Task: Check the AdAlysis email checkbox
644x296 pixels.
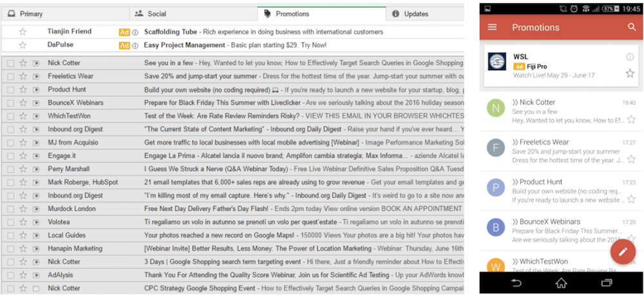Action: click(x=11, y=275)
